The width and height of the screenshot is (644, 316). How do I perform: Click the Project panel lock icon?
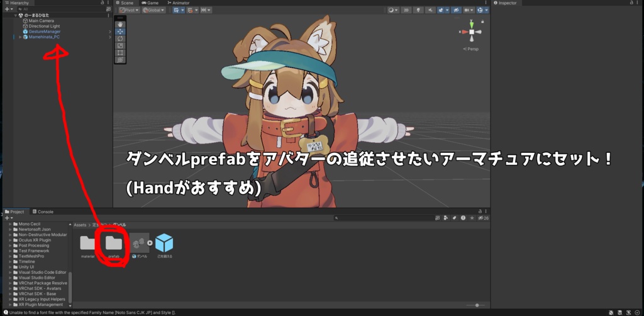480,212
